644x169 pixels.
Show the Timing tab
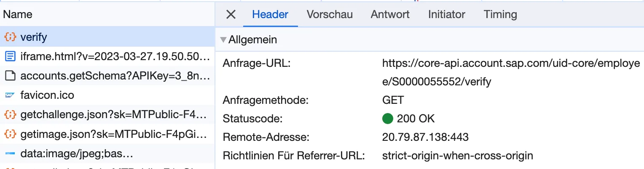500,15
